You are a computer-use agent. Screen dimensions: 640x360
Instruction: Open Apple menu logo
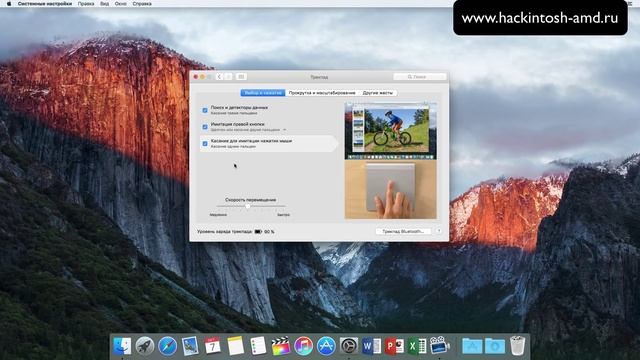(x=9, y=4)
